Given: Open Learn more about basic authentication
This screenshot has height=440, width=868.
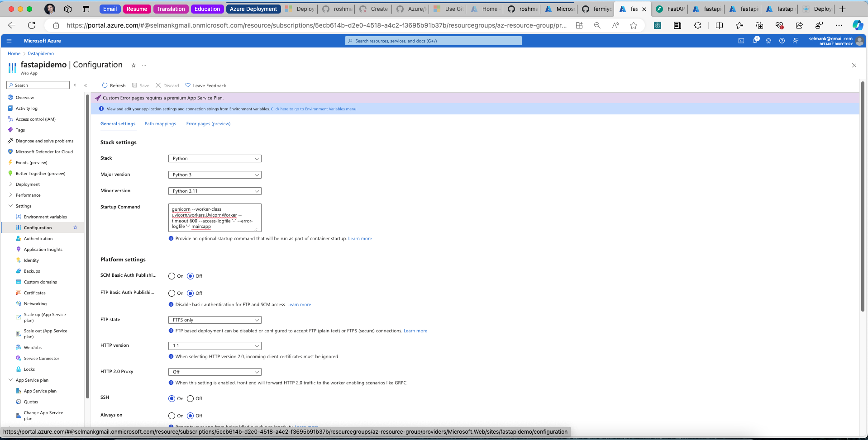Looking at the screenshot, I should (x=299, y=304).
